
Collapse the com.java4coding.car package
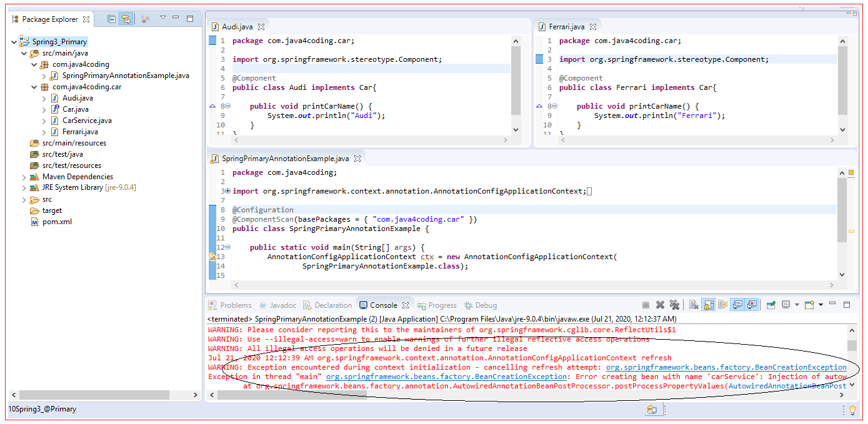(x=34, y=87)
